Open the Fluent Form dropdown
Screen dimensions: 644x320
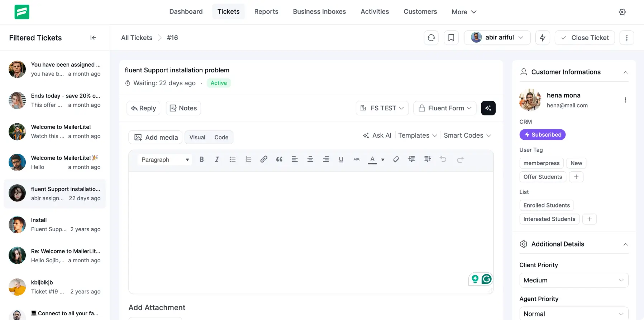click(445, 108)
